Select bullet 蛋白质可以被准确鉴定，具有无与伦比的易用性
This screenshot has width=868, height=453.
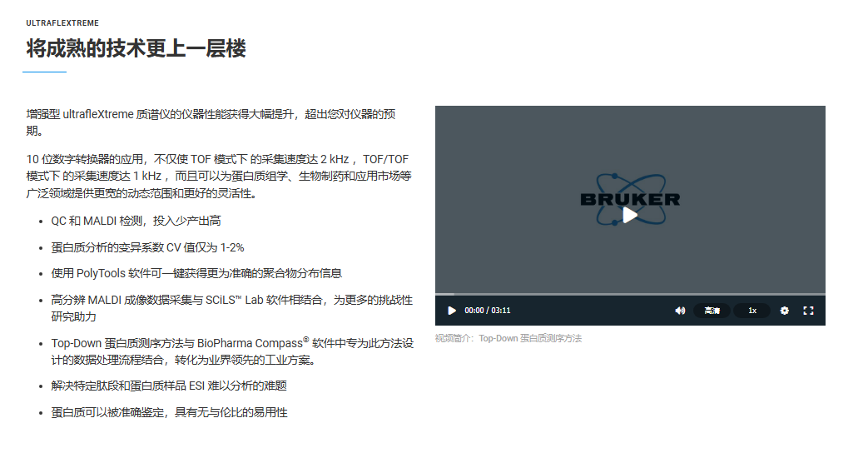point(170,412)
